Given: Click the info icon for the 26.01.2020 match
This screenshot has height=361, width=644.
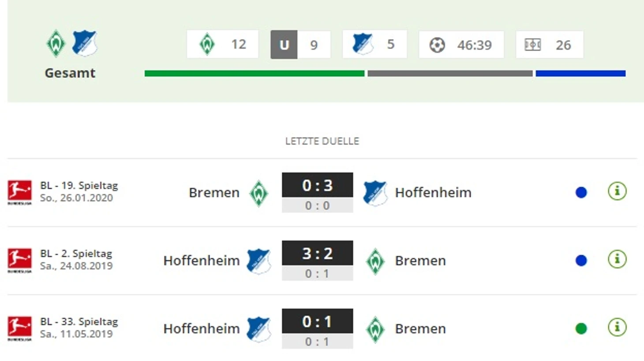Looking at the screenshot, I should click(x=617, y=191).
